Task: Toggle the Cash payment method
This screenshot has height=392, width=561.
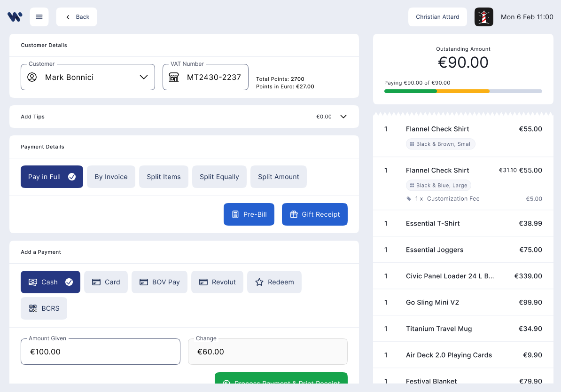Action: pyautogui.click(x=50, y=282)
